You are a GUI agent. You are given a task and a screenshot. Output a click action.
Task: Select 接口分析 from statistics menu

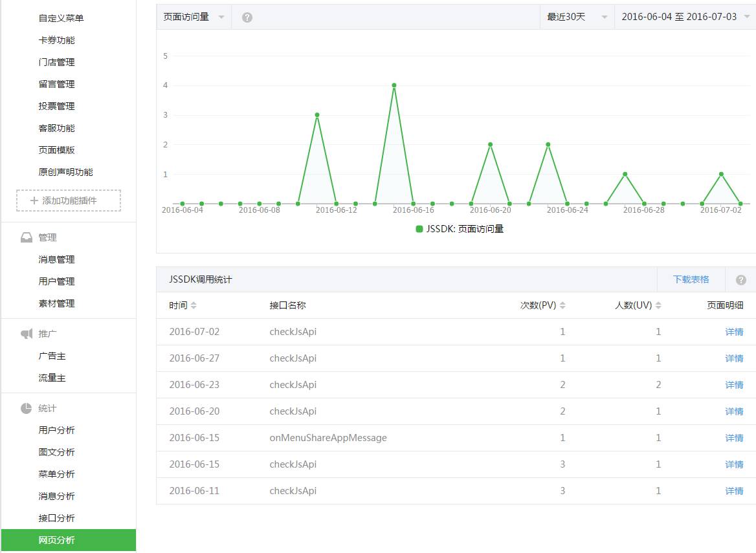click(56, 518)
